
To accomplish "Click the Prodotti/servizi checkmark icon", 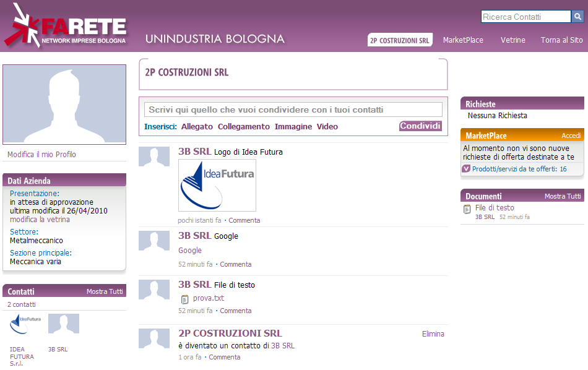I will coord(466,169).
